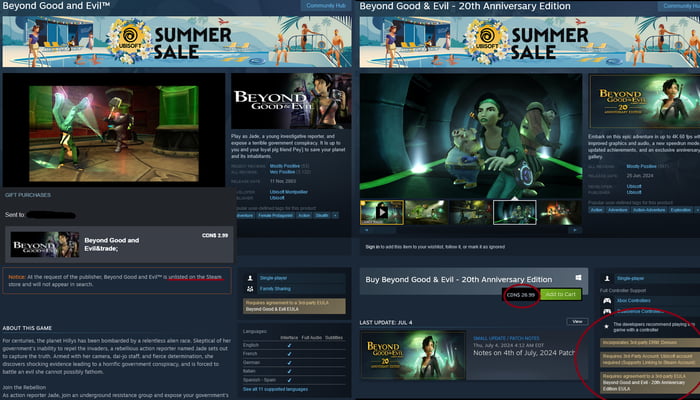Click the Sign in link
The width and height of the screenshot is (700, 400).
pos(372,246)
